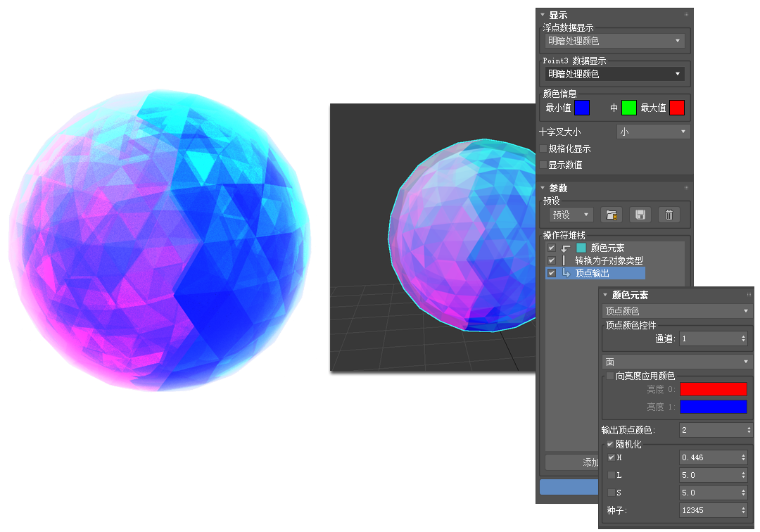Click the 输出顶点颜色 value field
This screenshot has height=532, width=760.
coord(712,430)
